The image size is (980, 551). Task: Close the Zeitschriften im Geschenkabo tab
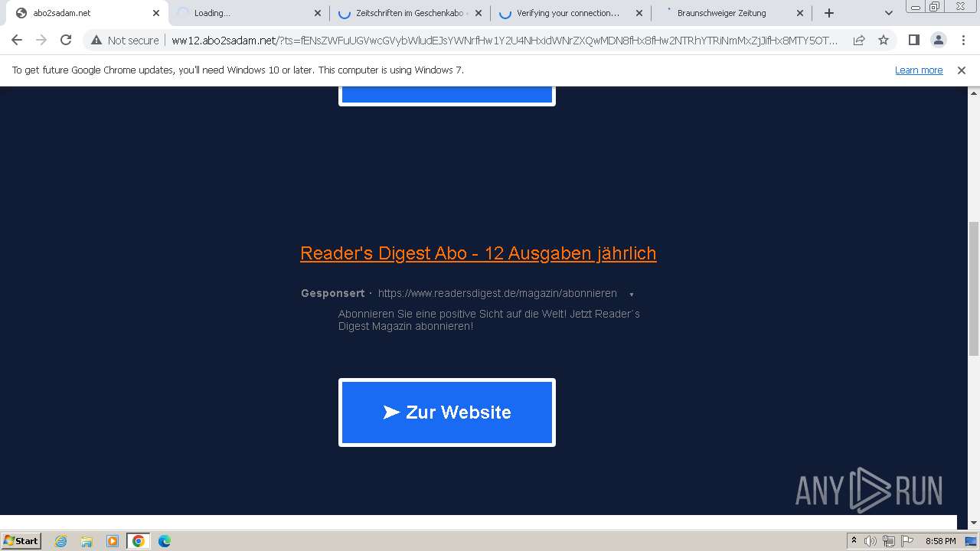pos(479,13)
